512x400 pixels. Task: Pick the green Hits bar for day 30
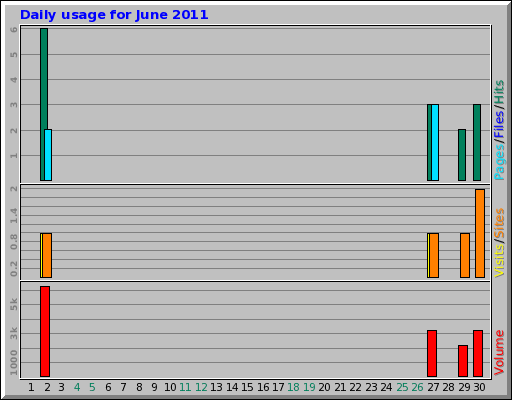(477, 142)
